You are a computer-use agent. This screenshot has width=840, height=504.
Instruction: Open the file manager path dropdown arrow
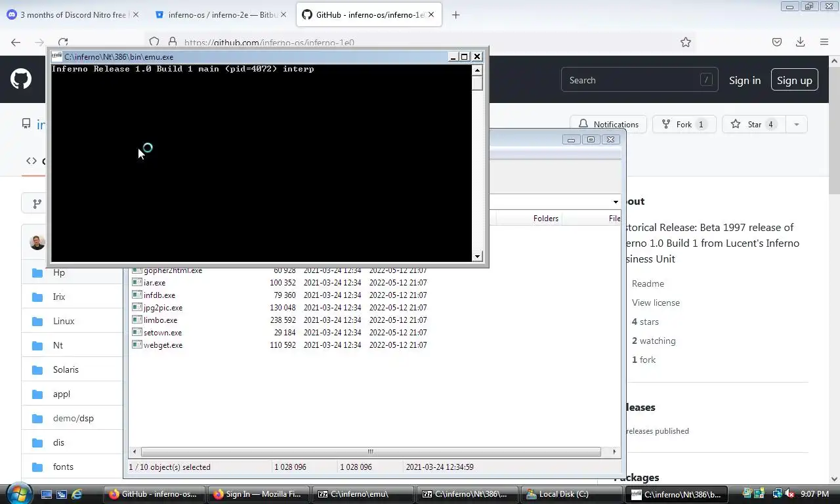616,201
